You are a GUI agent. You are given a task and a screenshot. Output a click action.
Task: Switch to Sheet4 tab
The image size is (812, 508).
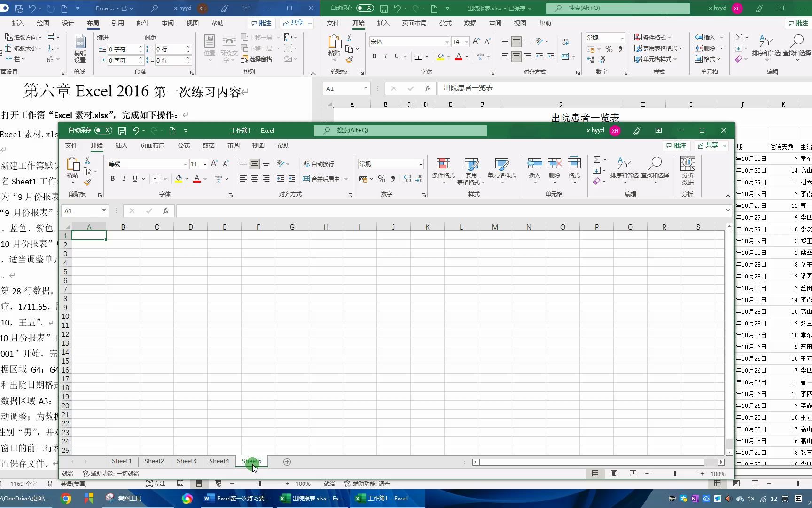pos(219,461)
